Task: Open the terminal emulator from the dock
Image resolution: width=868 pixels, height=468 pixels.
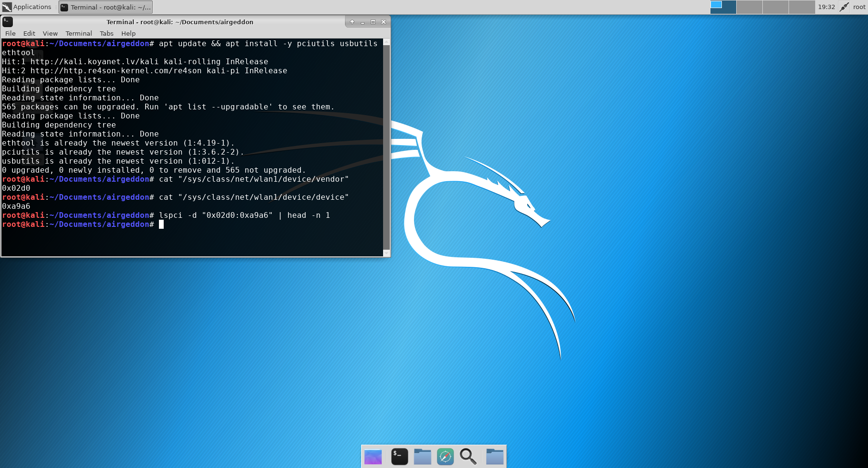Action: (399, 456)
